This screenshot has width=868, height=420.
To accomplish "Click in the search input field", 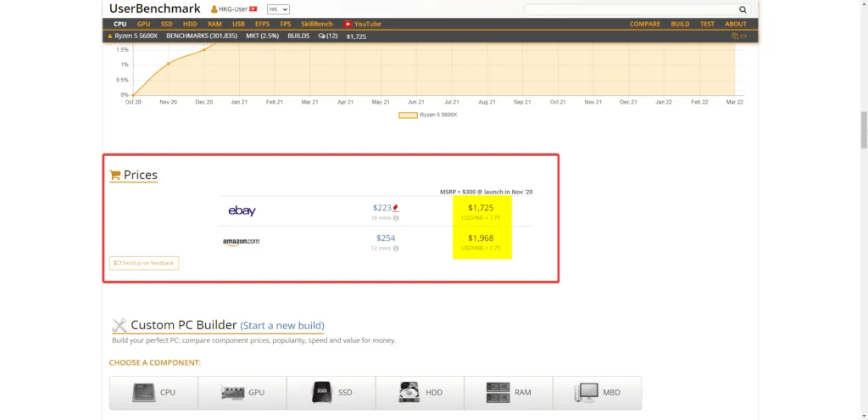I will pyautogui.click(x=631, y=9).
